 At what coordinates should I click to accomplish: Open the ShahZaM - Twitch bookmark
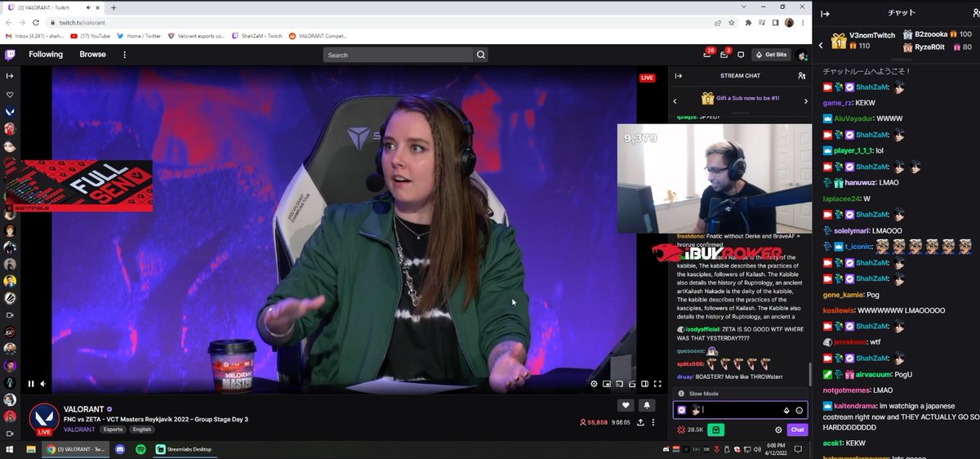(257, 36)
